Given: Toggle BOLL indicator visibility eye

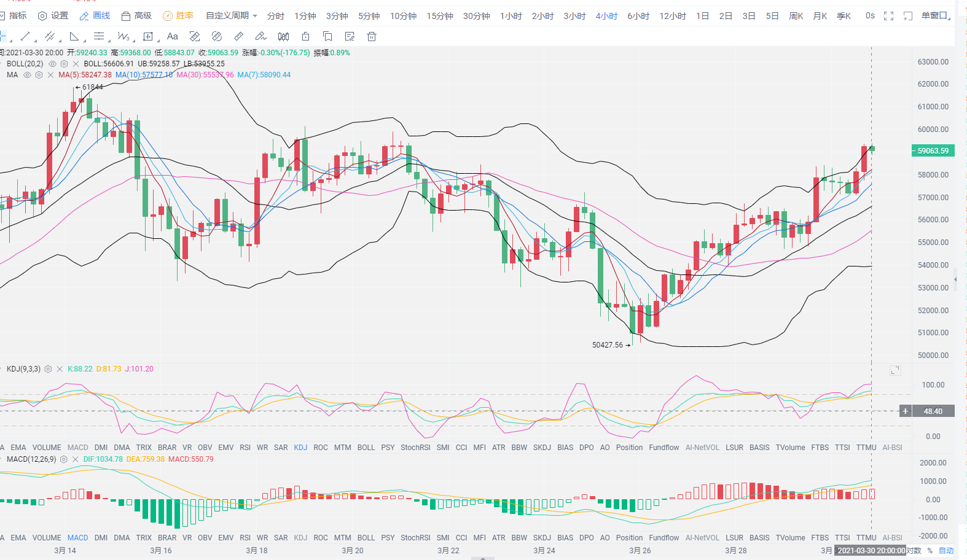Looking at the screenshot, I should tap(52, 64).
